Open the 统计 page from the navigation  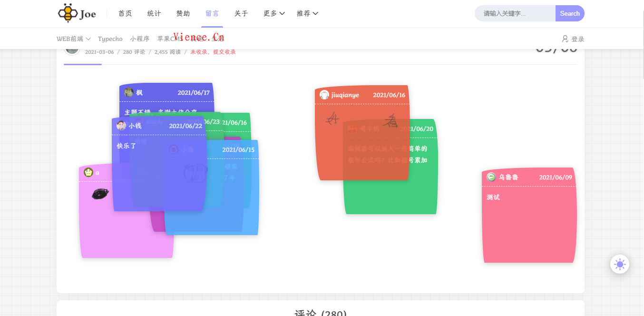154,13
